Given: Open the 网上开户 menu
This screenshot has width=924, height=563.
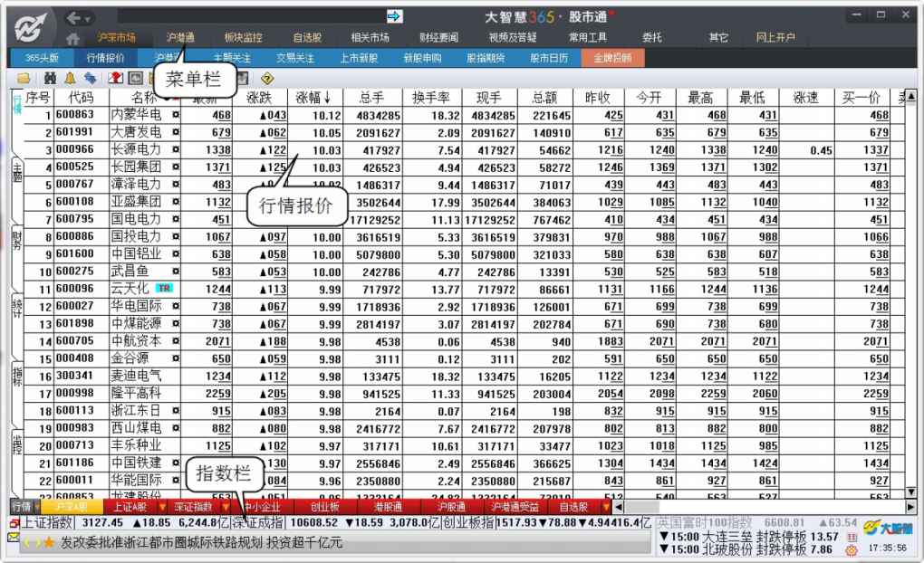Looking at the screenshot, I should (775, 38).
